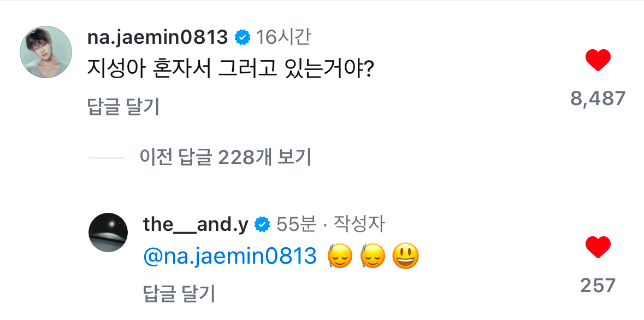Follow the blue @na.jaemin0813 mention

pos(230,256)
